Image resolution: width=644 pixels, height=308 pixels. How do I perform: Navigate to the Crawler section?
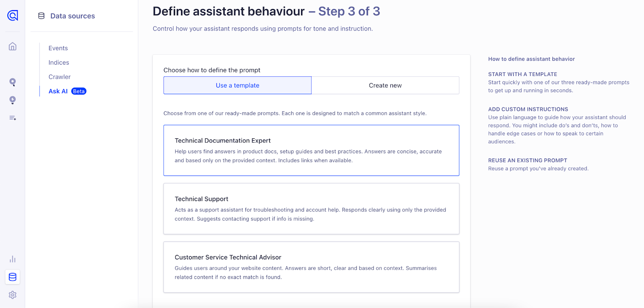(60, 77)
